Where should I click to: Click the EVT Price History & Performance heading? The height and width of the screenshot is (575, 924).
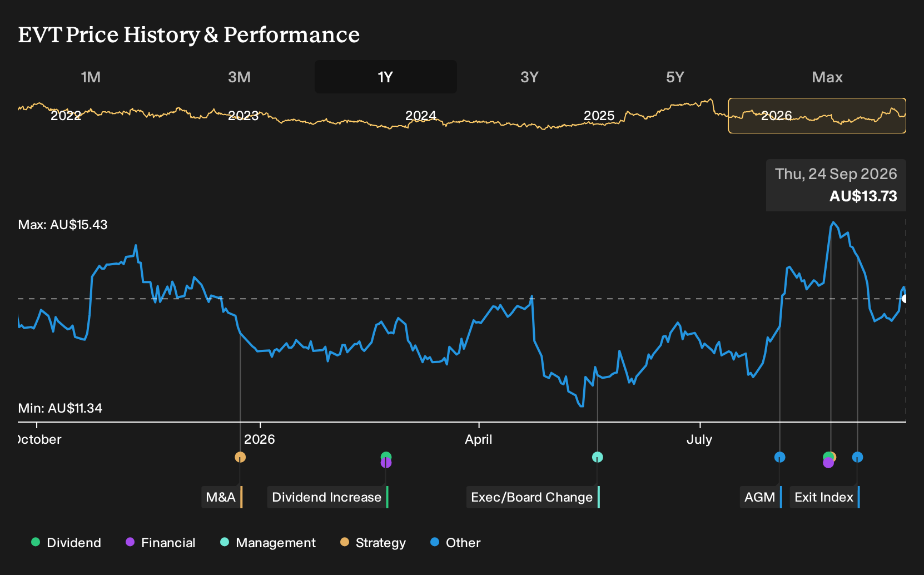[189, 34]
